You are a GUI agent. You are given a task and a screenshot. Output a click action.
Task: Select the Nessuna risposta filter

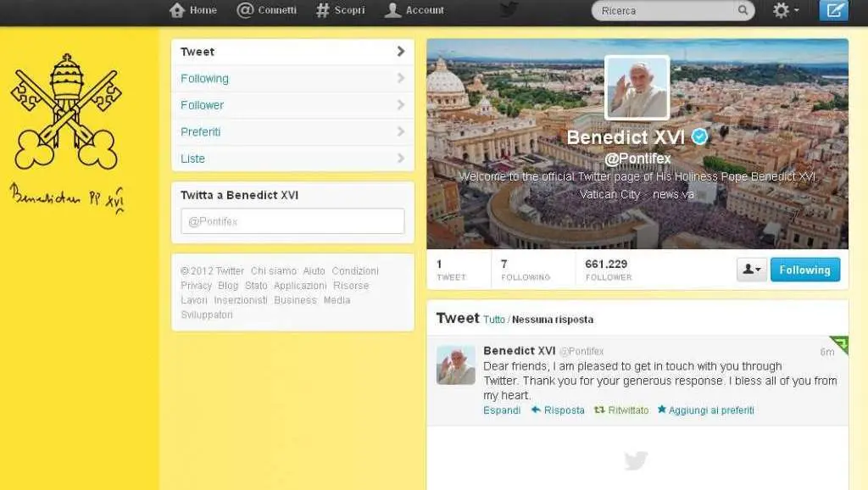(553, 320)
